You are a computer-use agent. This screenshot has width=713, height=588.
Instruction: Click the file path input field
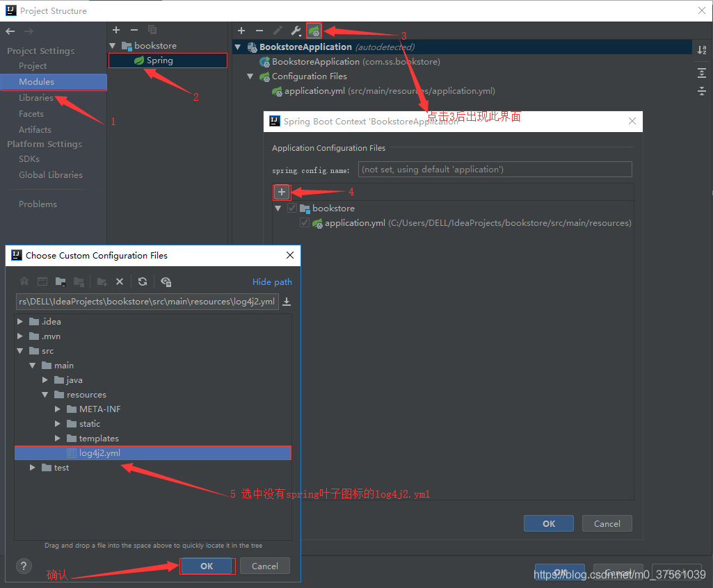tap(147, 301)
